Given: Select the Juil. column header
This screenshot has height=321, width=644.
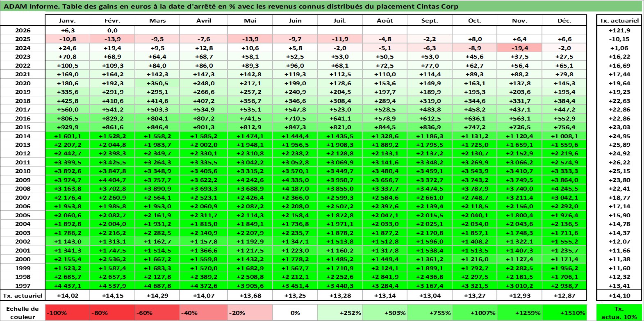Looking at the screenshot, I should [340, 20].
